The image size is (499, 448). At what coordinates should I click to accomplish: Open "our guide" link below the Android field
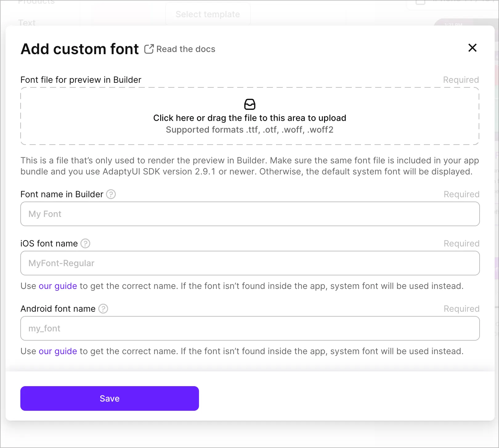(x=58, y=351)
